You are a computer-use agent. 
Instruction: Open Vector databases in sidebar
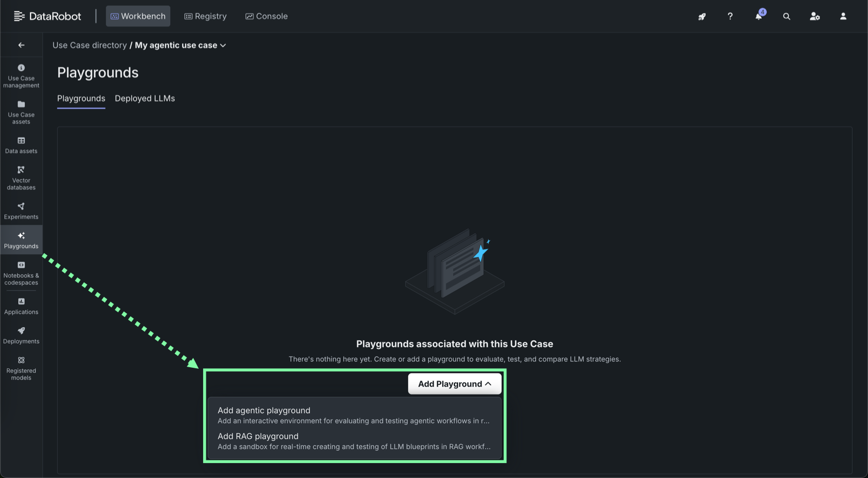(x=21, y=178)
